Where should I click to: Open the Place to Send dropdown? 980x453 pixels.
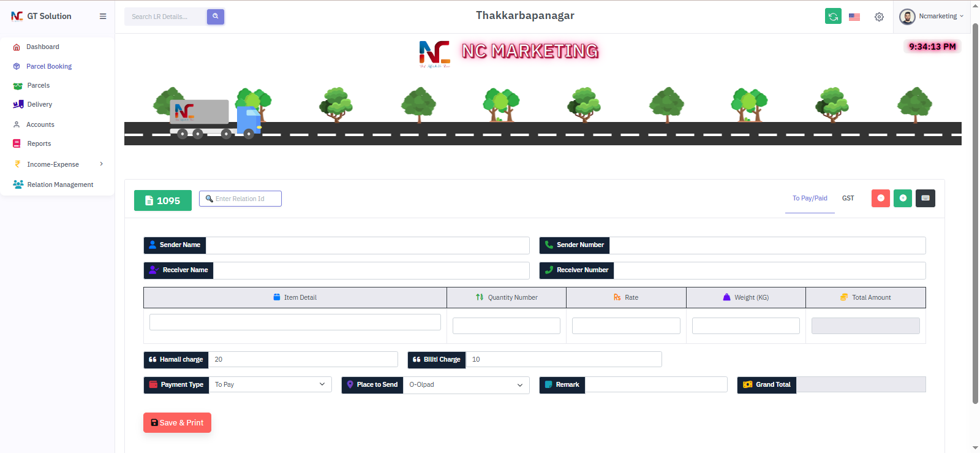[466, 385]
